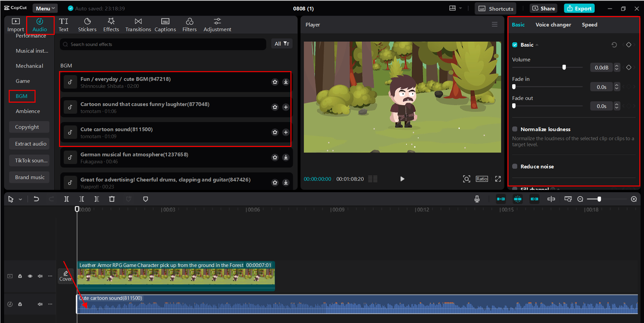Open the Effects tab
The image size is (644, 323).
pos(111,25)
